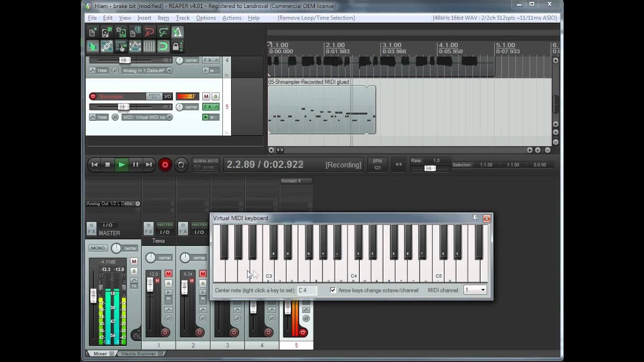Click the New Project toolbar icon
Screen dimensions: 644x362
[93, 32]
